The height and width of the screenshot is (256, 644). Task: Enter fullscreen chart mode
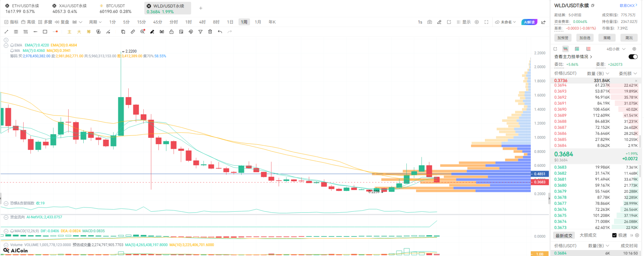pos(486,22)
